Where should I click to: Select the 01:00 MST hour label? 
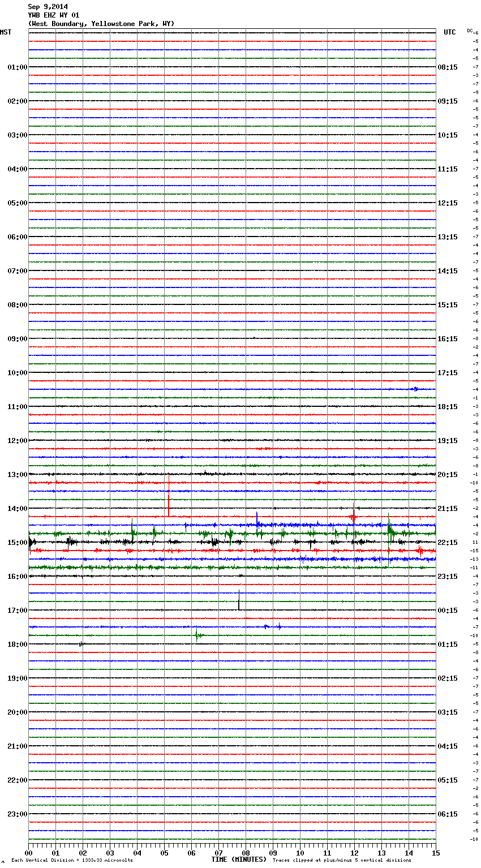(18, 67)
